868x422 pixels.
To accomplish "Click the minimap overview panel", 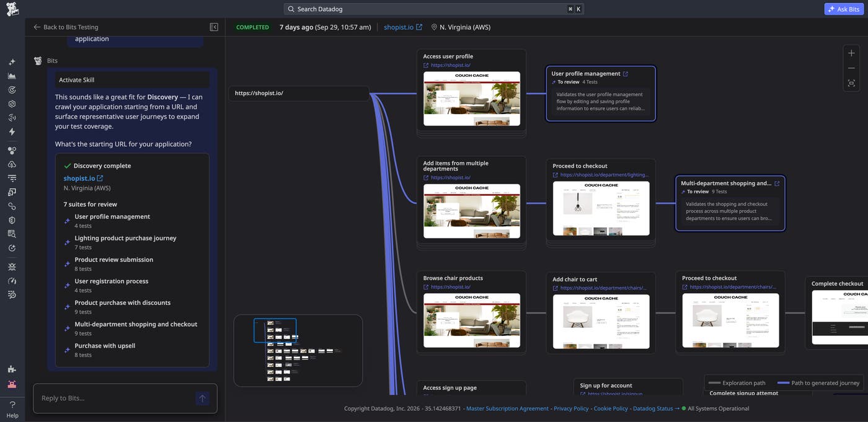I will tap(298, 351).
